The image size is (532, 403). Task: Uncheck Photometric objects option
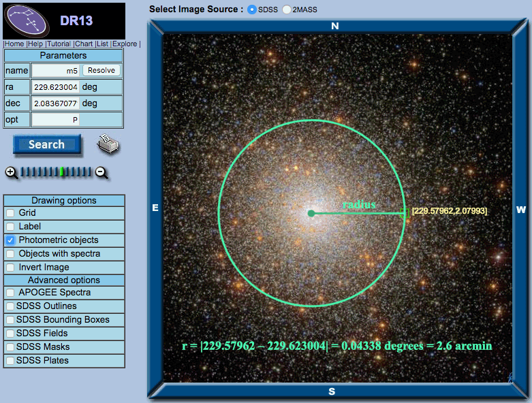10,240
